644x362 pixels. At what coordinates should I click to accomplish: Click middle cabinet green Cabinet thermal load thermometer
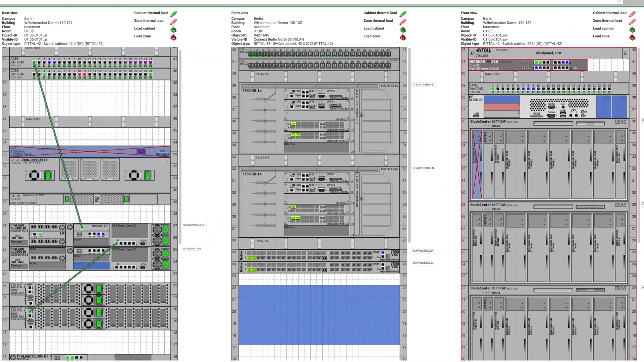(x=403, y=14)
